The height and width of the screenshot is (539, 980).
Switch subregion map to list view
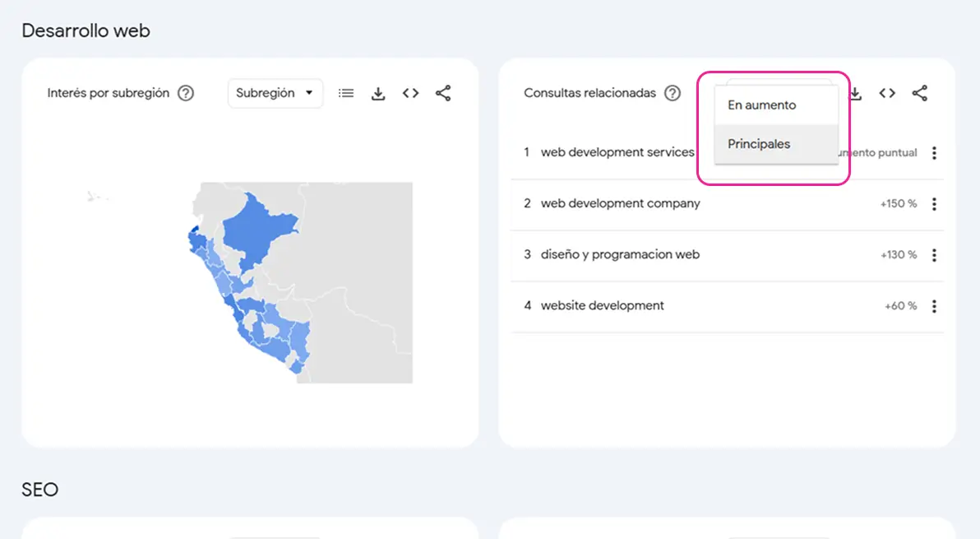point(345,93)
